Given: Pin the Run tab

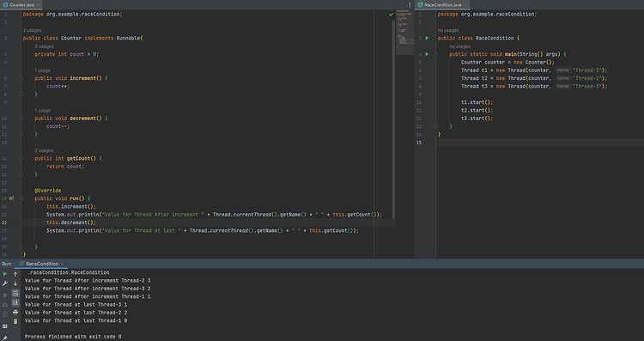Looking at the screenshot, I should pyautogui.click(x=5, y=338).
